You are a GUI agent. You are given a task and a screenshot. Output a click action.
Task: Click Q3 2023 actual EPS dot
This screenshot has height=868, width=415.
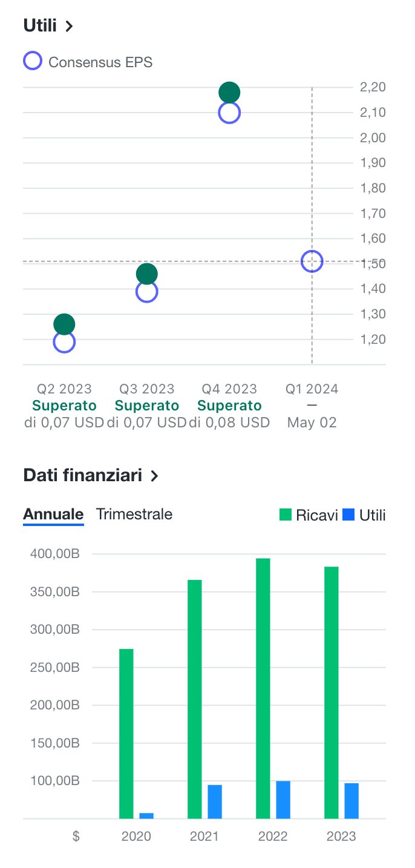(x=146, y=274)
